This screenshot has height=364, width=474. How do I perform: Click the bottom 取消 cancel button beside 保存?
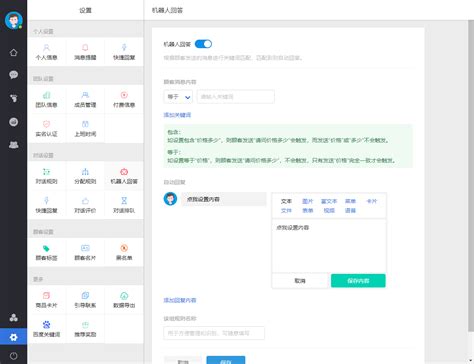click(x=183, y=361)
